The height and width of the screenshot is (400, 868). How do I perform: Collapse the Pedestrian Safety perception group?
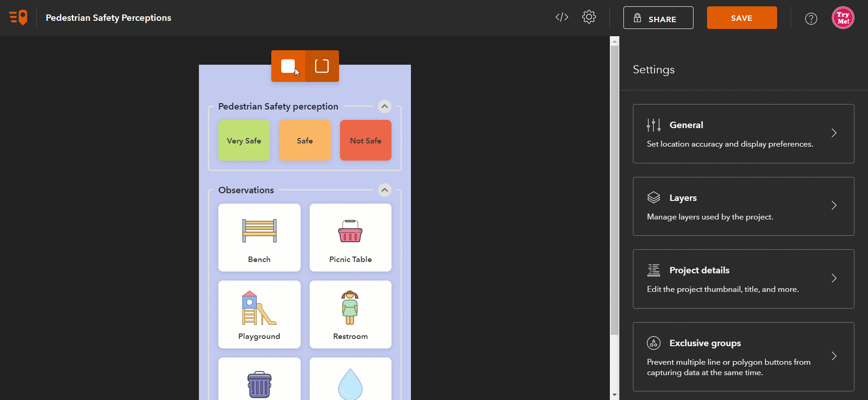[385, 106]
